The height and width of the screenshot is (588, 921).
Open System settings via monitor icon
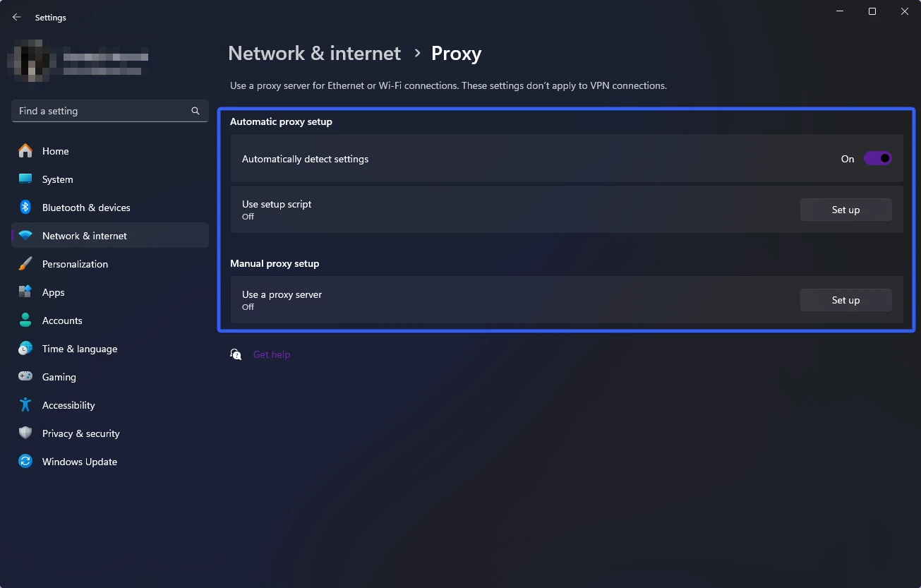point(25,179)
